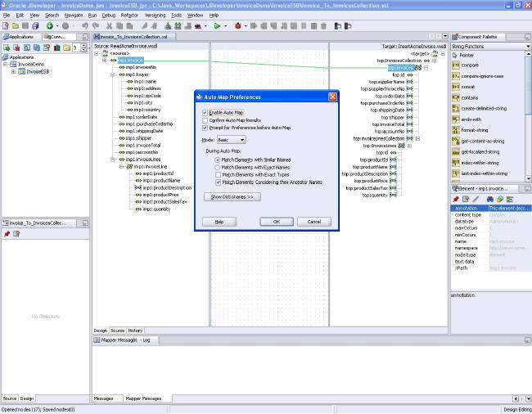The width and height of the screenshot is (532, 414).
Task: Click the Save All toolbar icon
Action: click(37, 25)
